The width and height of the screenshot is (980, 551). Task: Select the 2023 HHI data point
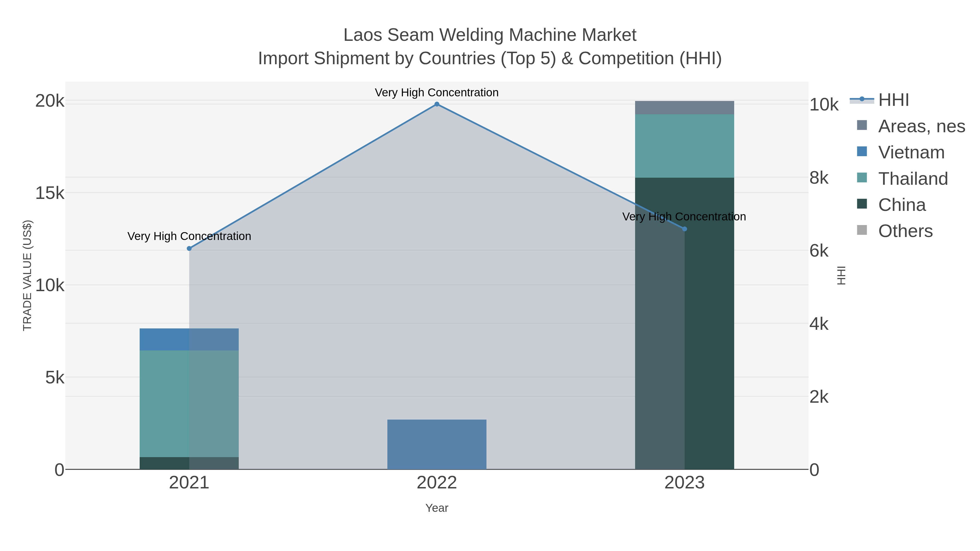click(684, 229)
